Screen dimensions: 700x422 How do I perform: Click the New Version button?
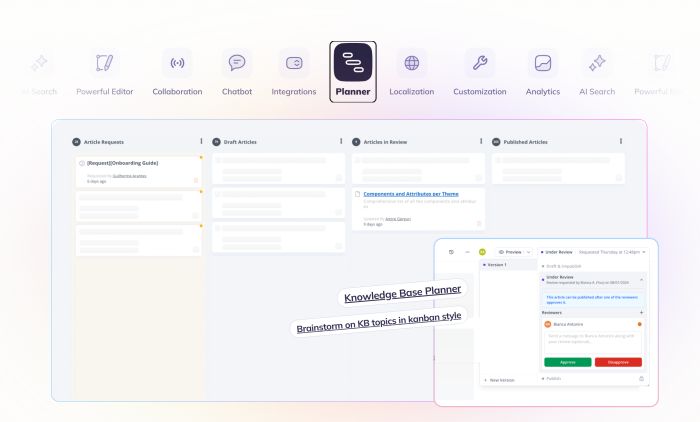[499, 380]
